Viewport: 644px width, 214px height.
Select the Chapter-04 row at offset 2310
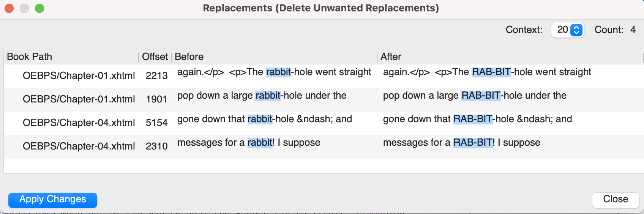pos(79,146)
